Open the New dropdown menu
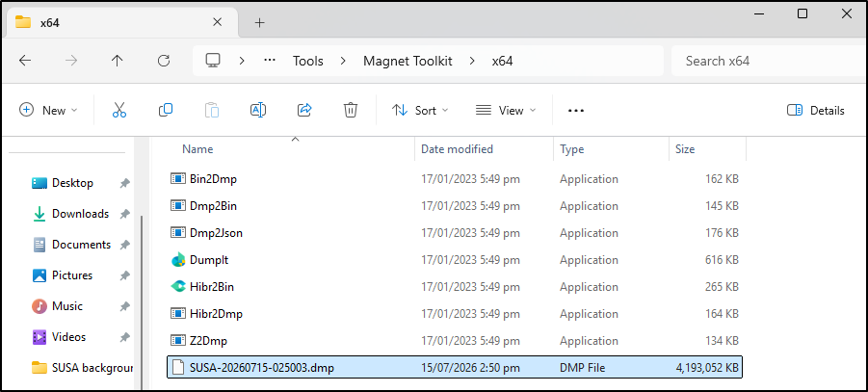This screenshot has width=868, height=392. click(48, 110)
